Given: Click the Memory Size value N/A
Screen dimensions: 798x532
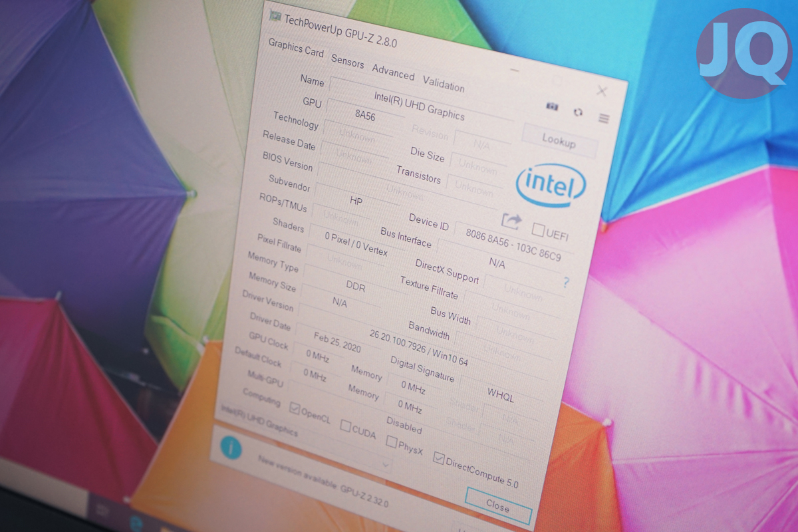Looking at the screenshot, I should click(340, 303).
